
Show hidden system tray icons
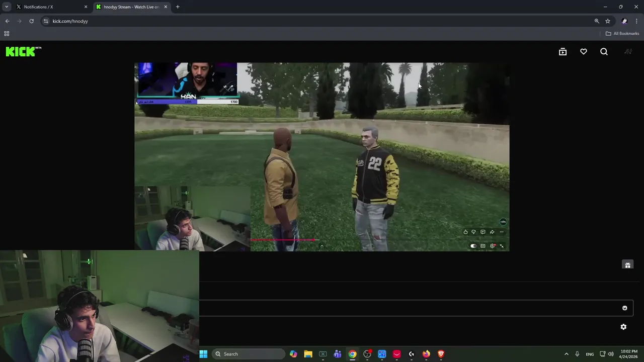pos(566,354)
